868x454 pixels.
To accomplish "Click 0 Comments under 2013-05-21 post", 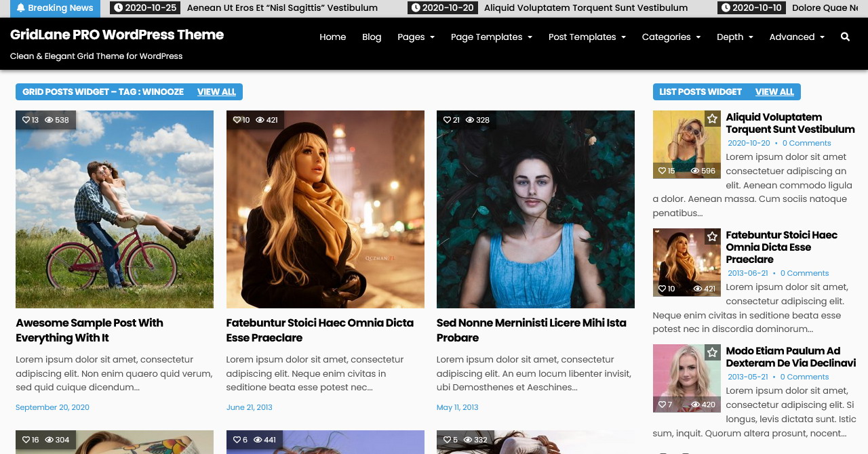I will point(804,377).
